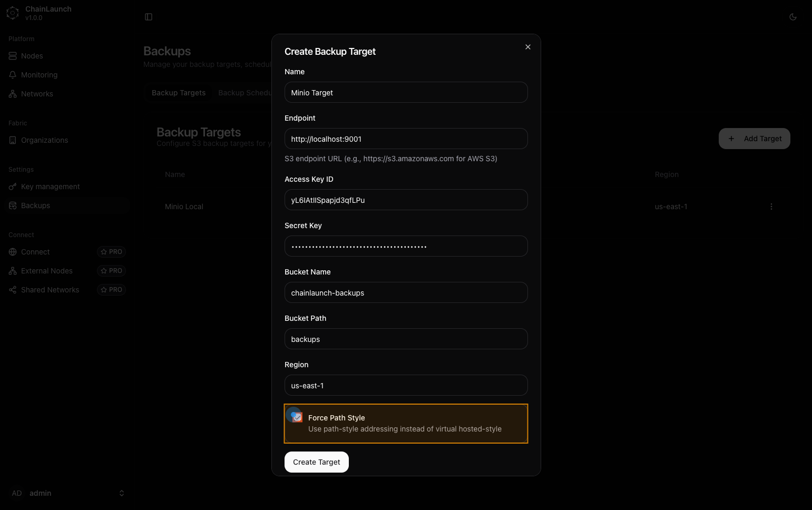
Task: Click the Create Target button
Action: pyautogui.click(x=316, y=462)
